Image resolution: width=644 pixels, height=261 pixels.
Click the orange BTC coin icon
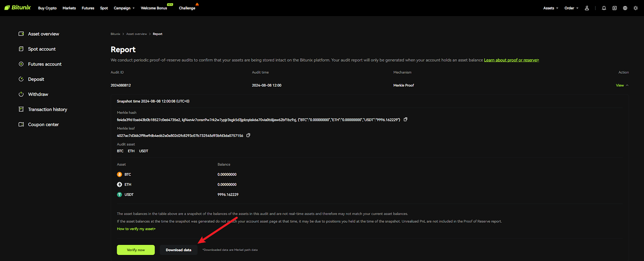120,174
